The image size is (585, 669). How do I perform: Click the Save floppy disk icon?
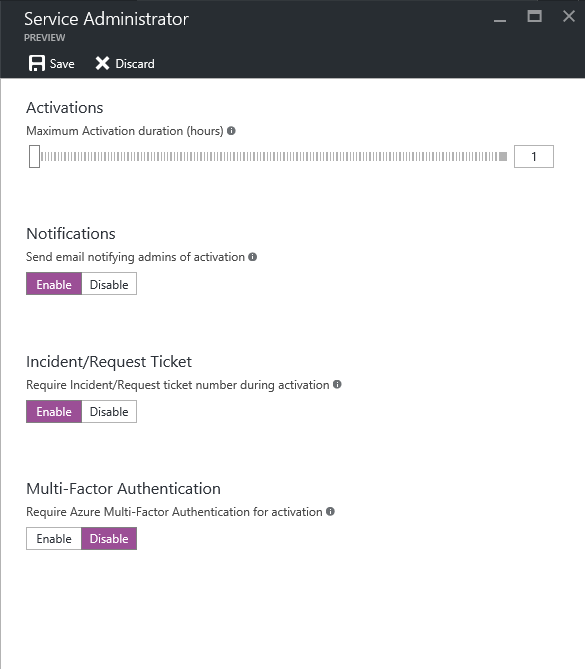tap(37, 64)
